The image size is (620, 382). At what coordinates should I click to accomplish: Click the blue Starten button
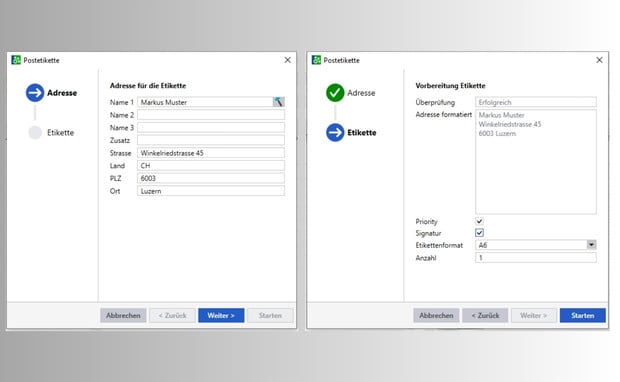click(582, 315)
